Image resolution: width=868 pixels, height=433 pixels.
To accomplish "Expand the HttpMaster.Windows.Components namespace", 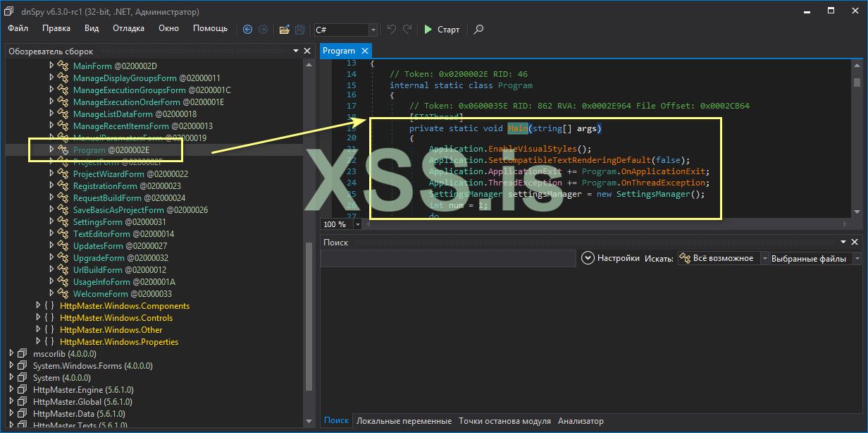I will coord(39,306).
